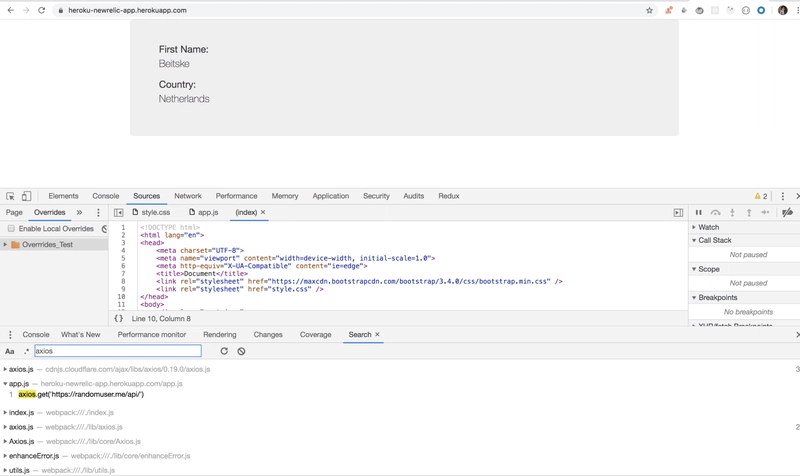
Task: Toggle Match Case Aa option
Action: pyautogui.click(x=10, y=351)
